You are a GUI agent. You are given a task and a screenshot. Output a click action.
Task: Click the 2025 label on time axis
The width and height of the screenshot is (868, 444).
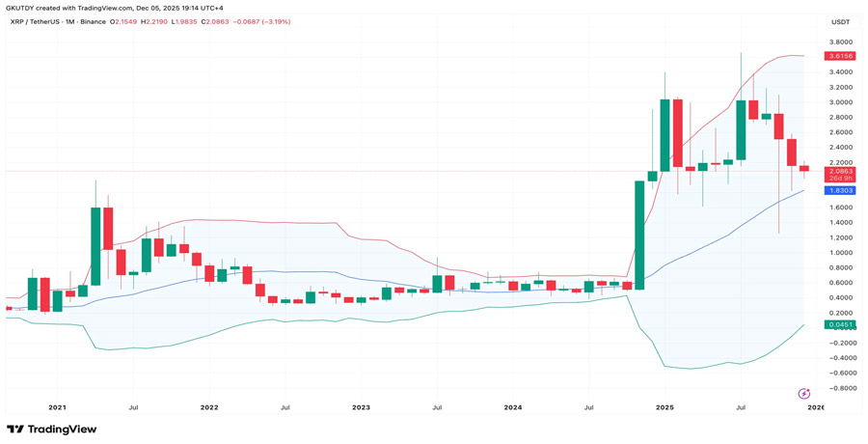(664, 407)
